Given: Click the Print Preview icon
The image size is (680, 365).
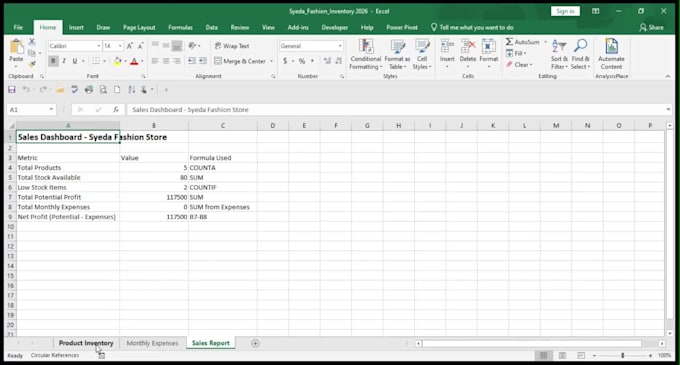Looking at the screenshot, I should 103,90.
